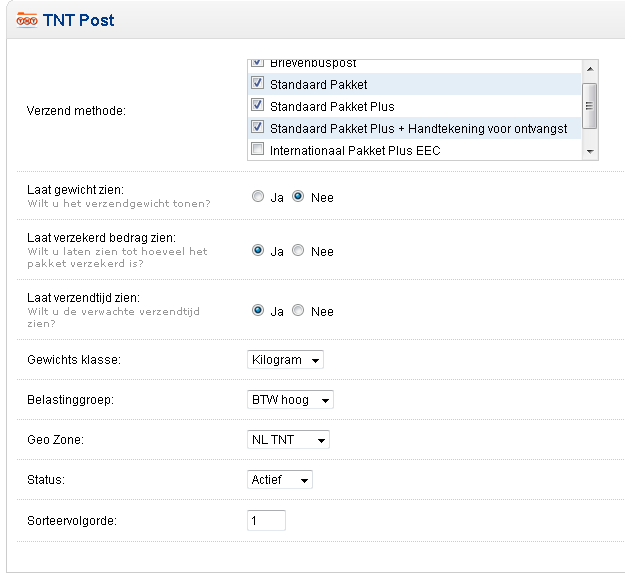Uncheck Standaard Pakket Plus + Handtekening checkbox

tap(257, 127)
